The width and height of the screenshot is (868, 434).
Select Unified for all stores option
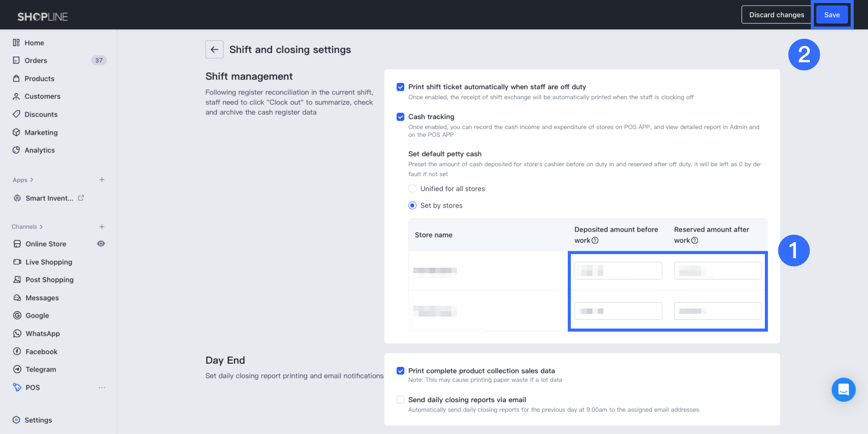[412, 188]
